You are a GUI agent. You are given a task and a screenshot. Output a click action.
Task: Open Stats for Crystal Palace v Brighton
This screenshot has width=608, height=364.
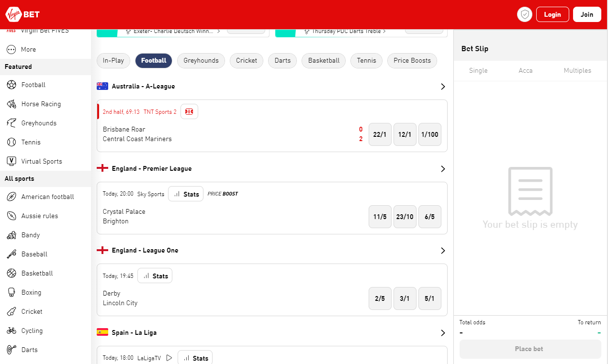pos(186,194)
